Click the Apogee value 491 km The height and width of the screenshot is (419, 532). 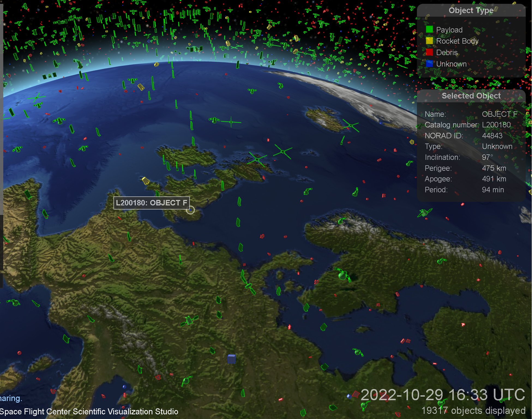tap(494, 179)
